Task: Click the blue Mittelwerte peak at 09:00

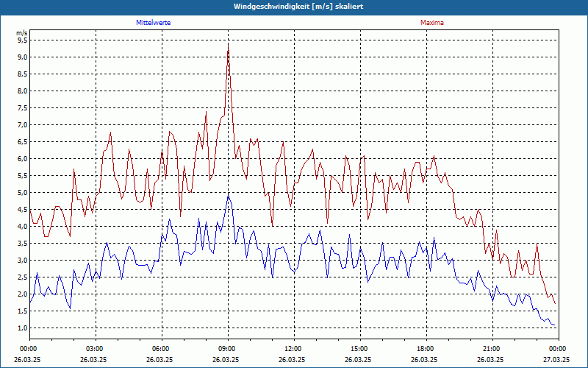Action: [228, 196]
